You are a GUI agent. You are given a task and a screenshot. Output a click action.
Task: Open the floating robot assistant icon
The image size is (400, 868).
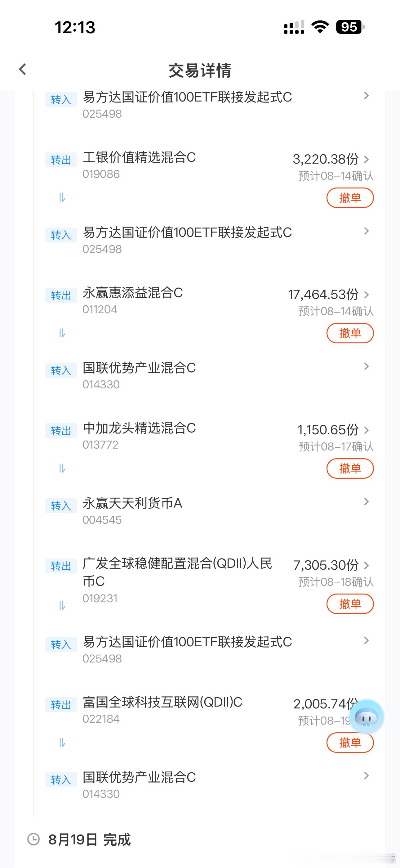point(367,717)
